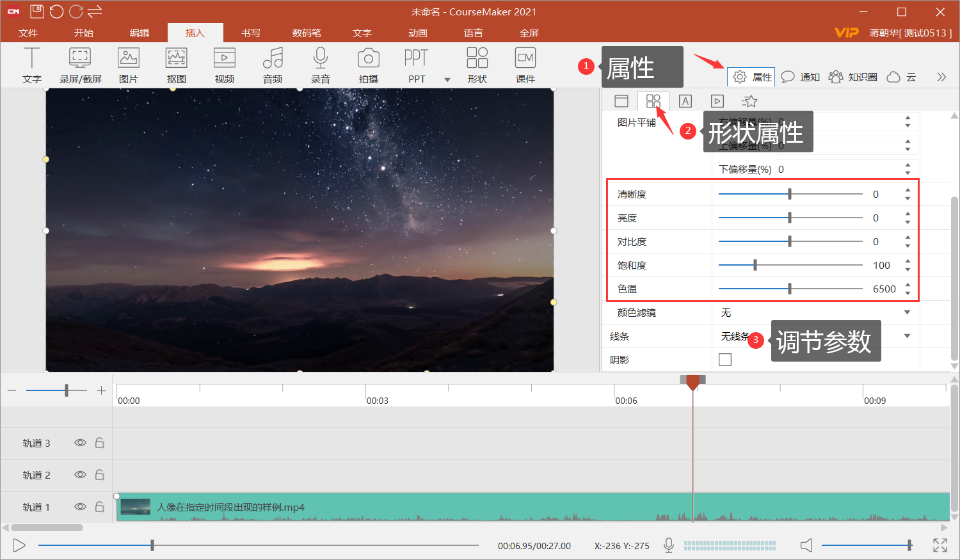The width and height of the screenshot is (960, 560).
Task: Select the 抠图 cutout tool
Action: (x=176, y=65)
